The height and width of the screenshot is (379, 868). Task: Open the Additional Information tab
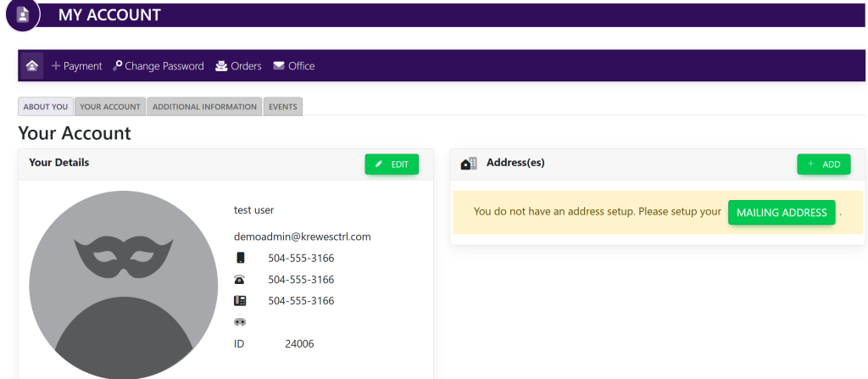click(x=204, y=107)
